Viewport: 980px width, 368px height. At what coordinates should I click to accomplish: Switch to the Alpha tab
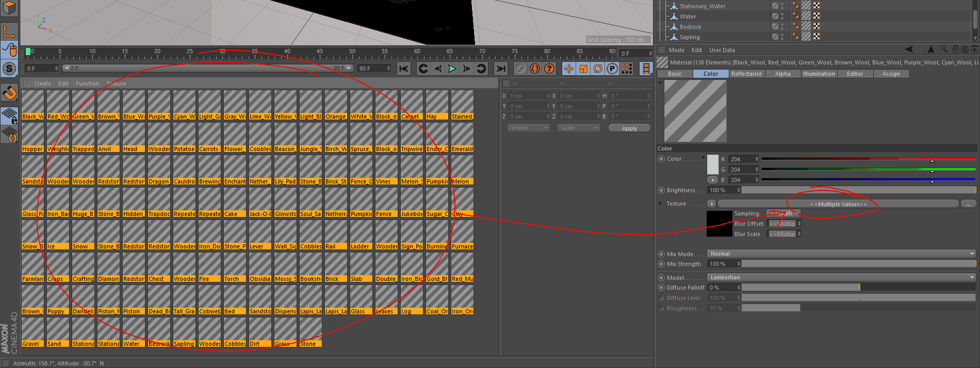click(x=782, y=74)
